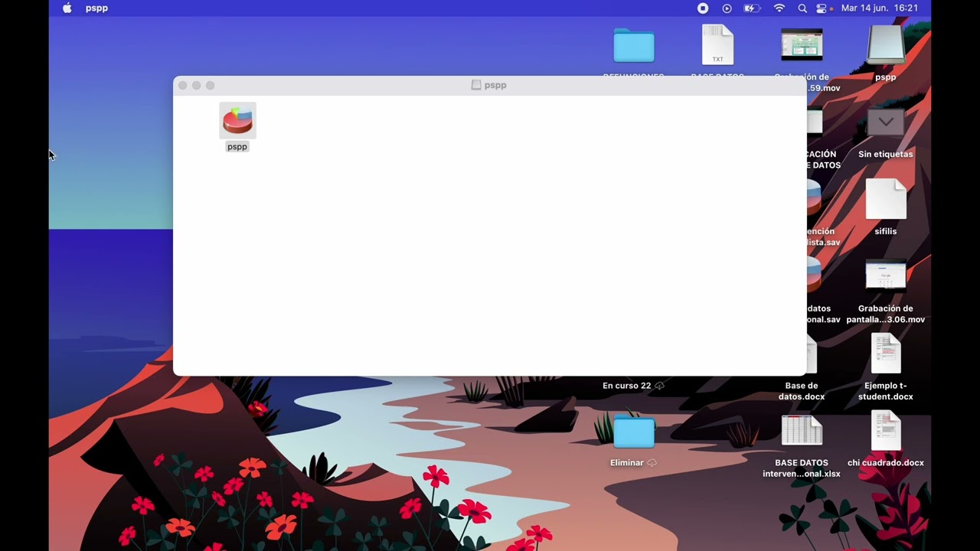The height and width of the screenshot is (551, 980).
Task: Select the BASE DATOS interven...onal.xlsx spreadsheet icon
Action: 802,431
